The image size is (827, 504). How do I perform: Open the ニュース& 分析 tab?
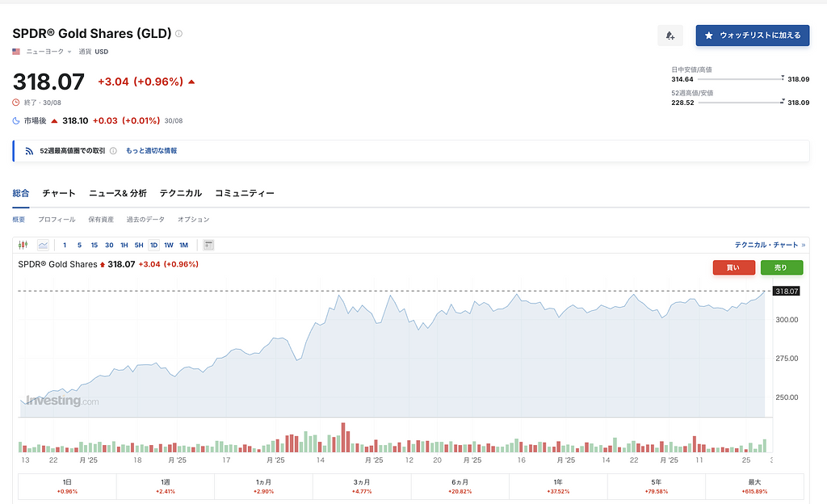[x=118, y=193]
